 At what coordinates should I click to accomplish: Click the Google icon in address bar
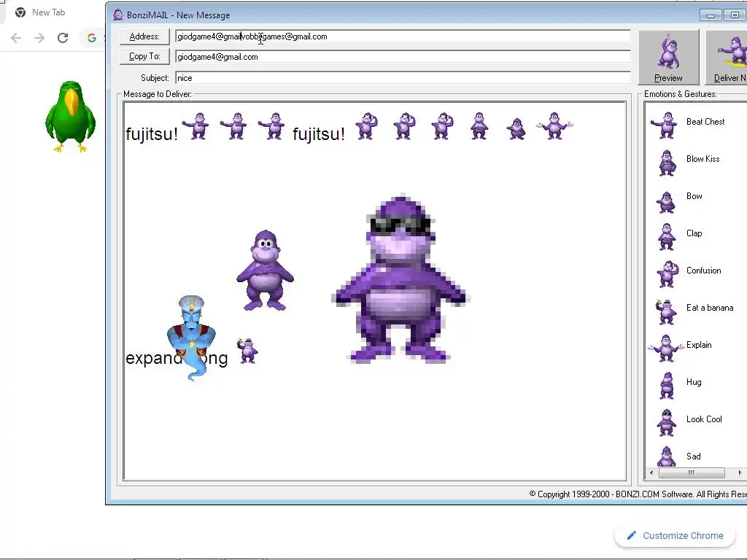pyautogui.click(x=91, y=38)
